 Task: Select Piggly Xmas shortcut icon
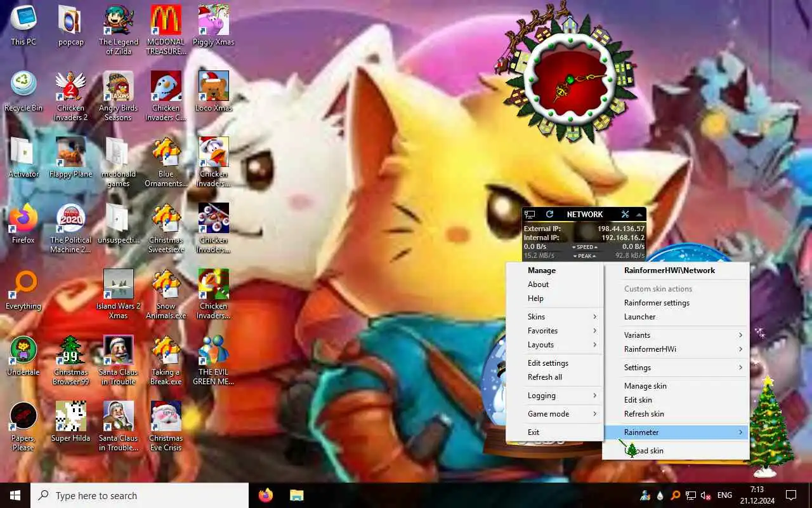pos(214,27)
